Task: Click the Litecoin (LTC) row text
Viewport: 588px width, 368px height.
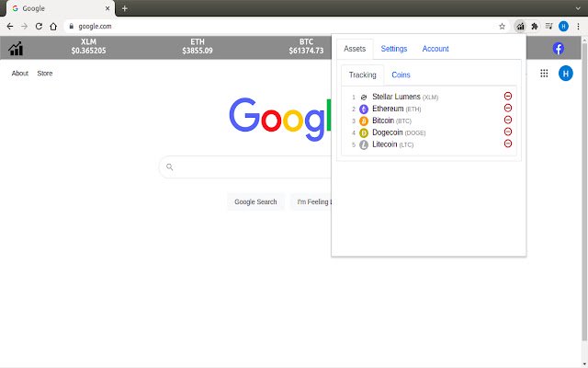Action: pyautogui.click(x=392, y=144)
